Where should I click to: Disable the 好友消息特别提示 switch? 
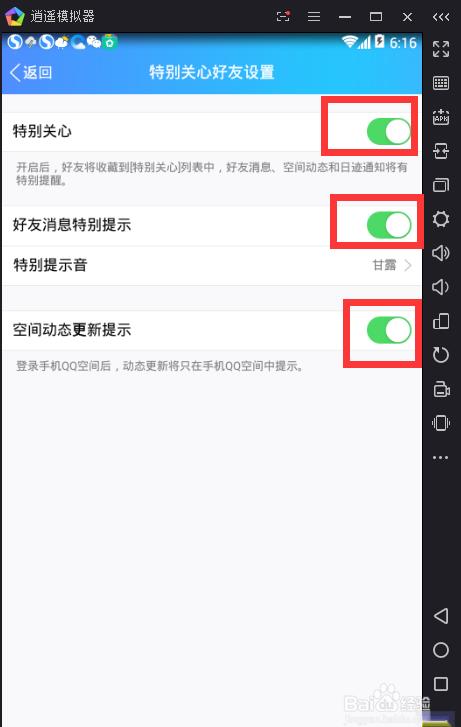click(x=389, y=225)
